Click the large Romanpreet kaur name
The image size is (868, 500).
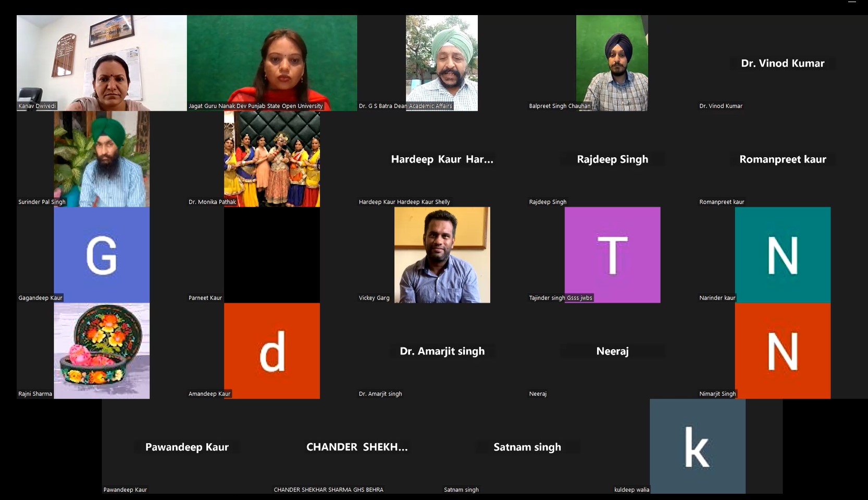click(x=783, y=159)
